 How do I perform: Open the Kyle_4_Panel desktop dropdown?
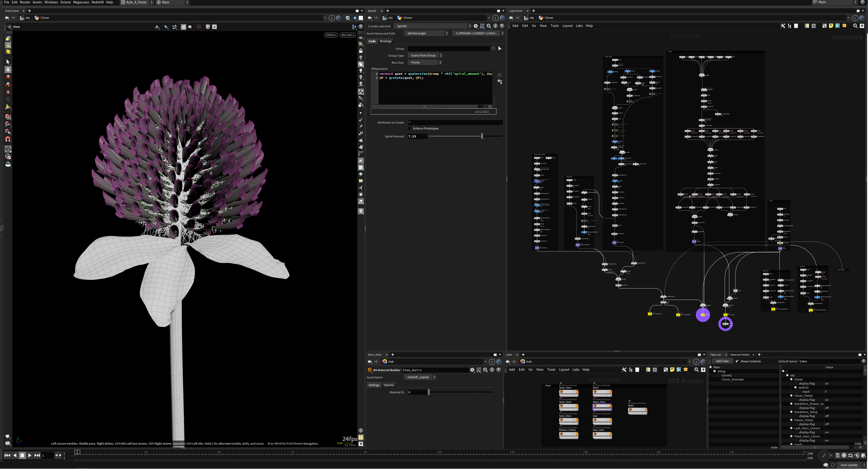137,2
